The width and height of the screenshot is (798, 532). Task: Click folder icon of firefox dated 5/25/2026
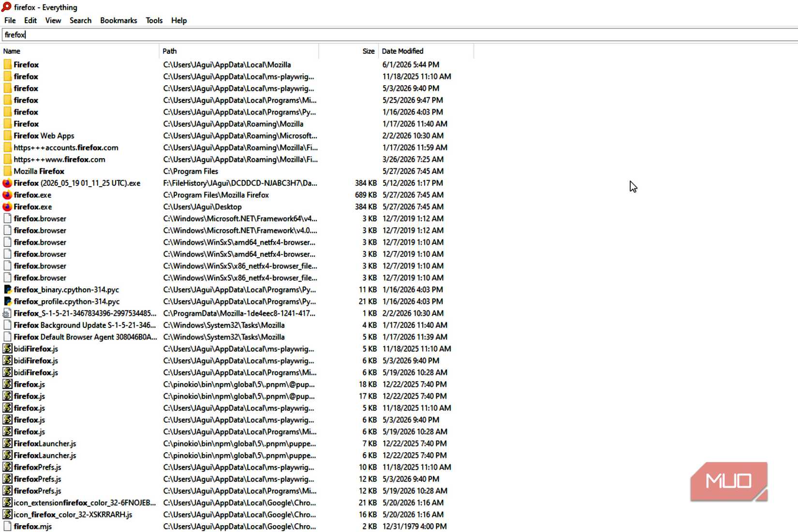pyautogui.click(x=7, y=100)
